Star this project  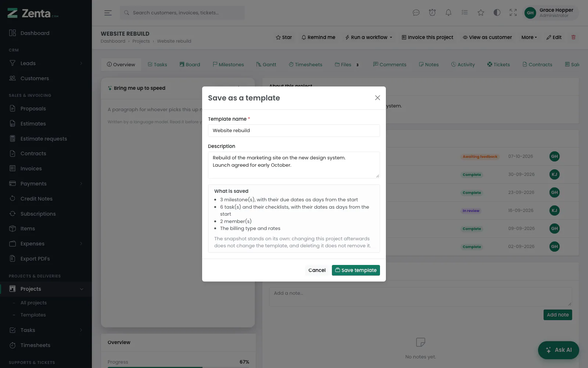[284, 37]
